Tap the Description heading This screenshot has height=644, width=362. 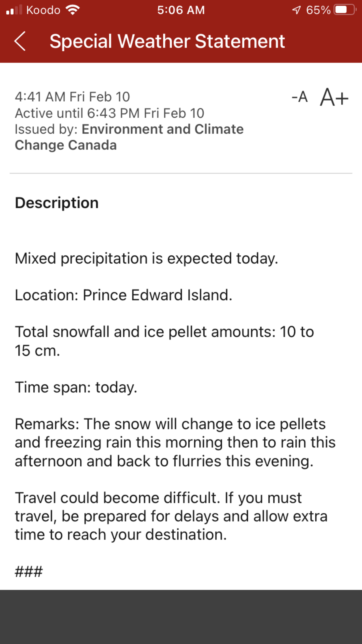coord(57,203)
